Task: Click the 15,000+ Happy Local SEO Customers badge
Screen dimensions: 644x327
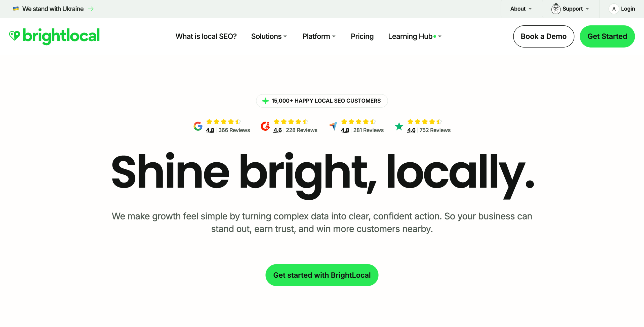Action: point(322,101)
